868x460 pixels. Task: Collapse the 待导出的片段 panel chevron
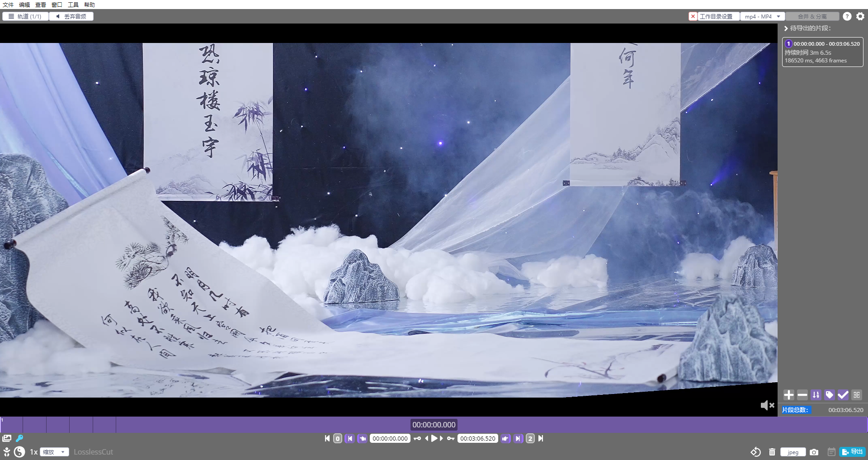pos(786,28)
